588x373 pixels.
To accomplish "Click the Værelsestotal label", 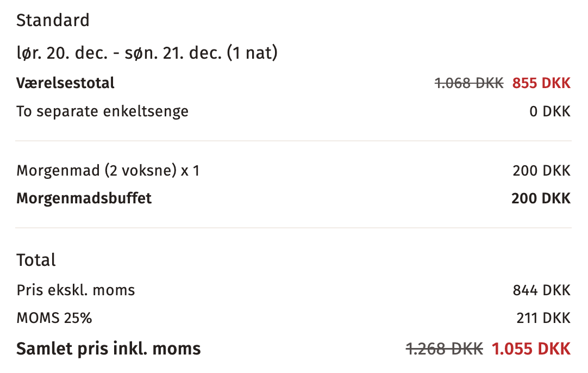I will (x=65, y=83).
